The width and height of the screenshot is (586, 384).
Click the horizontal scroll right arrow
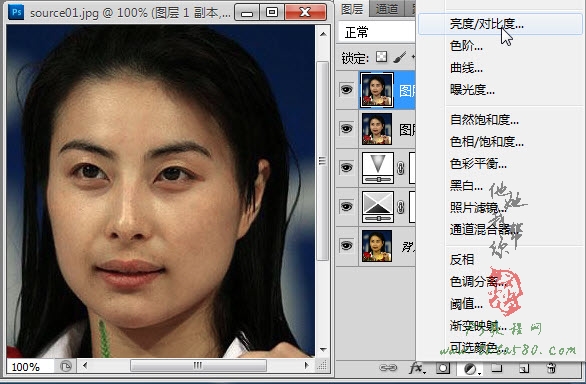click(307, 365)
